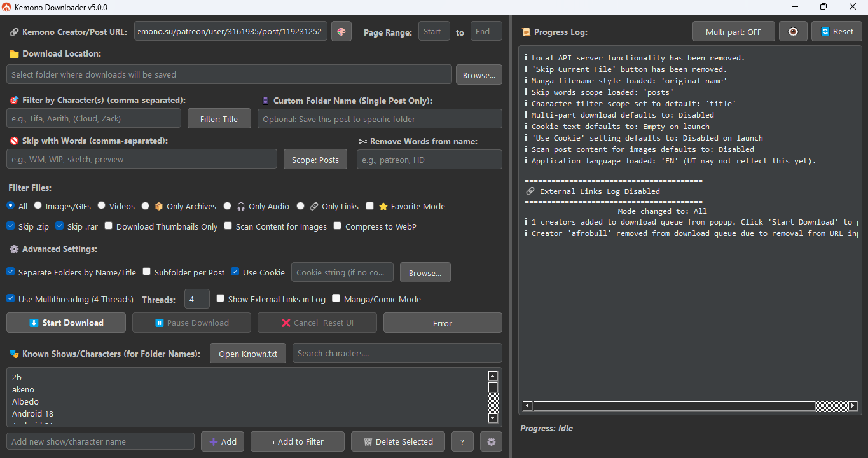The image size is (868, 458).
Task: Click Delete Selected with trash icon
Action: (397, 441)
